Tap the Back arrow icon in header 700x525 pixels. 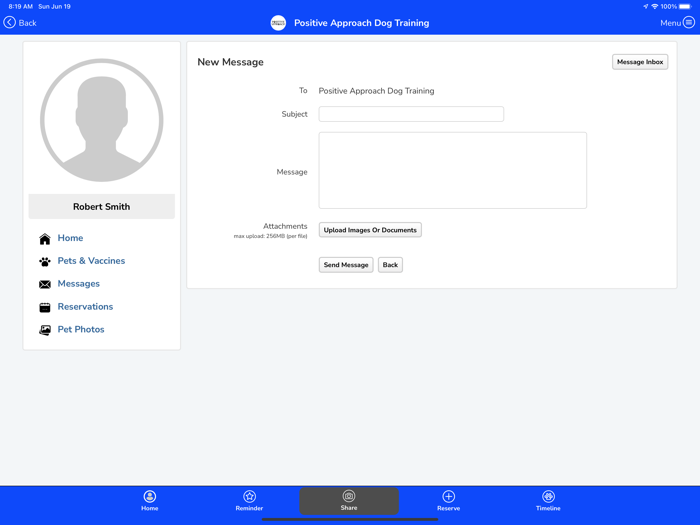click(9, 23)
